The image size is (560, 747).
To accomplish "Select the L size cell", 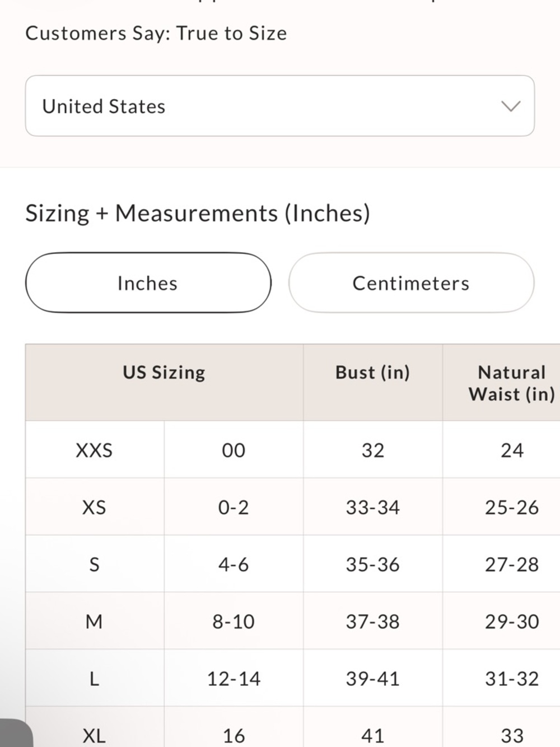I will click(x=94, y=679).
